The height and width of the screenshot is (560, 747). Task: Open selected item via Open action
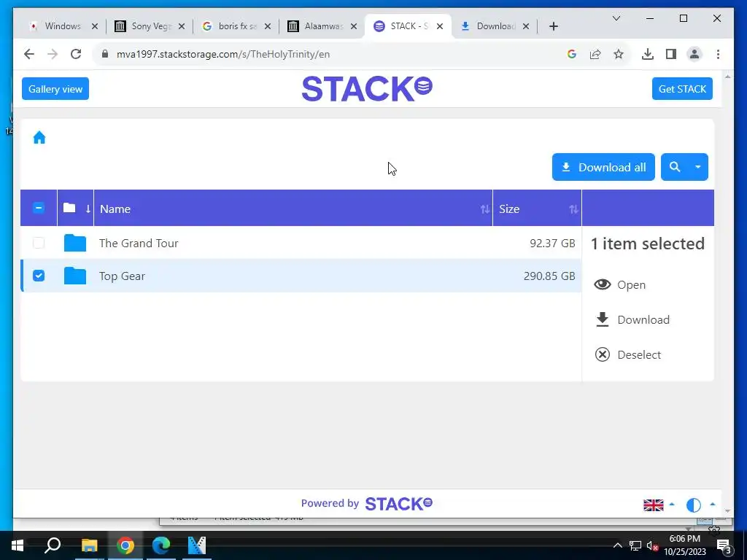620,285
